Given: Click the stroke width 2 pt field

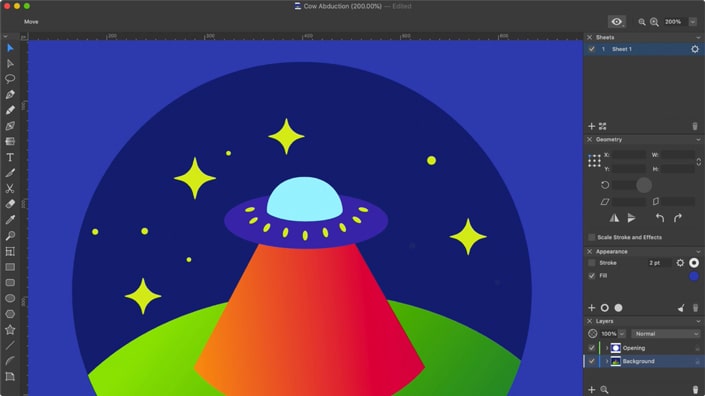Looking at the screenshot, I should tap(659, 263).
